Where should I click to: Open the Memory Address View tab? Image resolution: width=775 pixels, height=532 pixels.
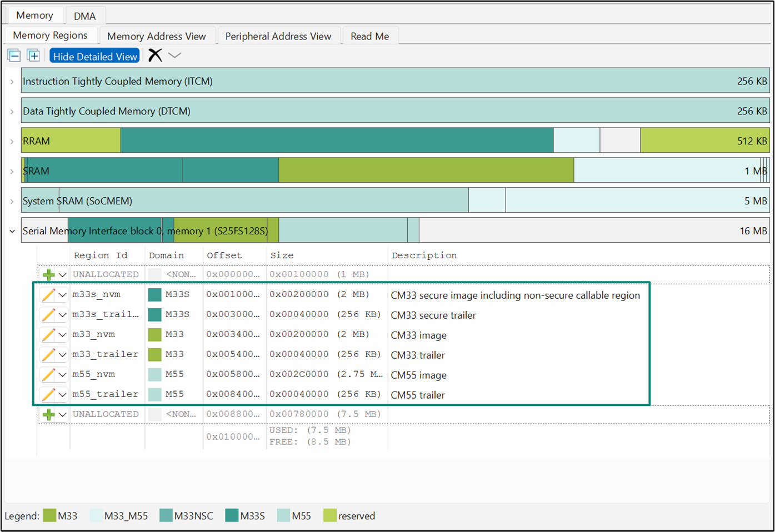coord(156,36)
